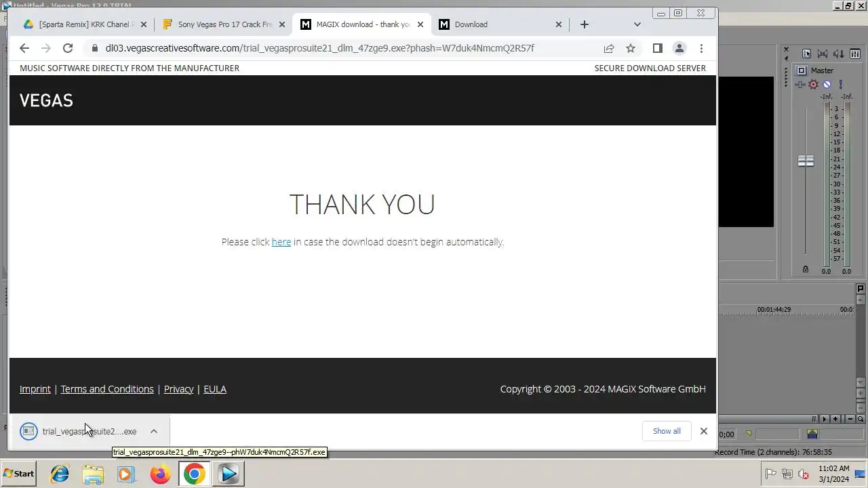The image size is (868, 488).
Task: Switch to Vegas Pro taskbar button
Action: coord(229,474)
